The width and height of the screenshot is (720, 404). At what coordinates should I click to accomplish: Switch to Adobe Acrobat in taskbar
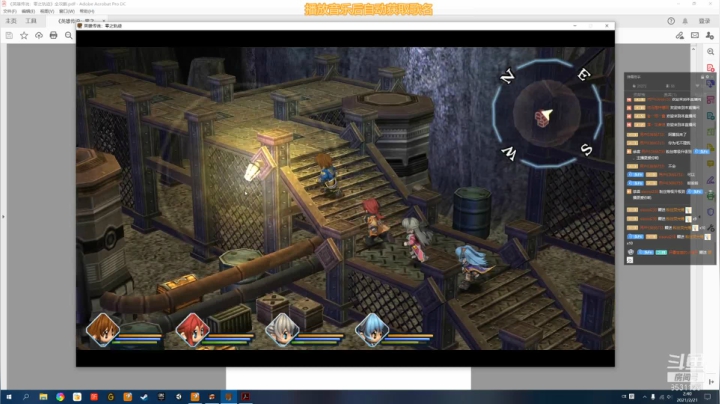(x=246, y=397)
